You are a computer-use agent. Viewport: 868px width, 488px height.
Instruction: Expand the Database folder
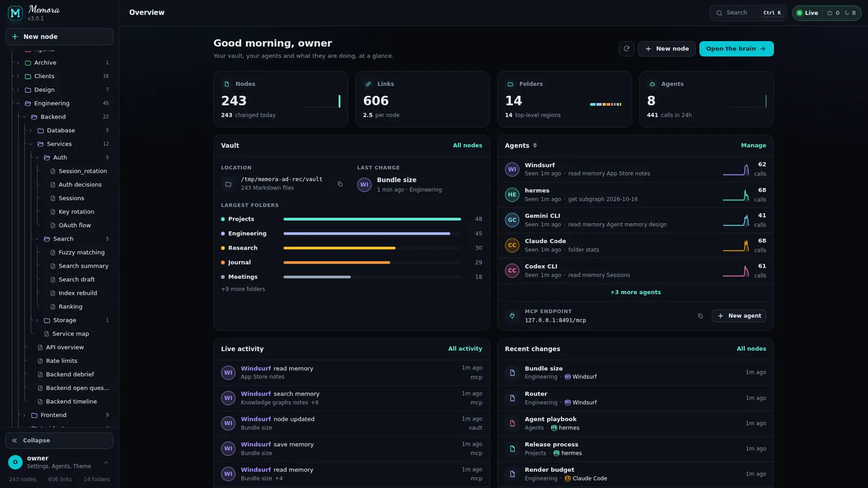[30, 131]
